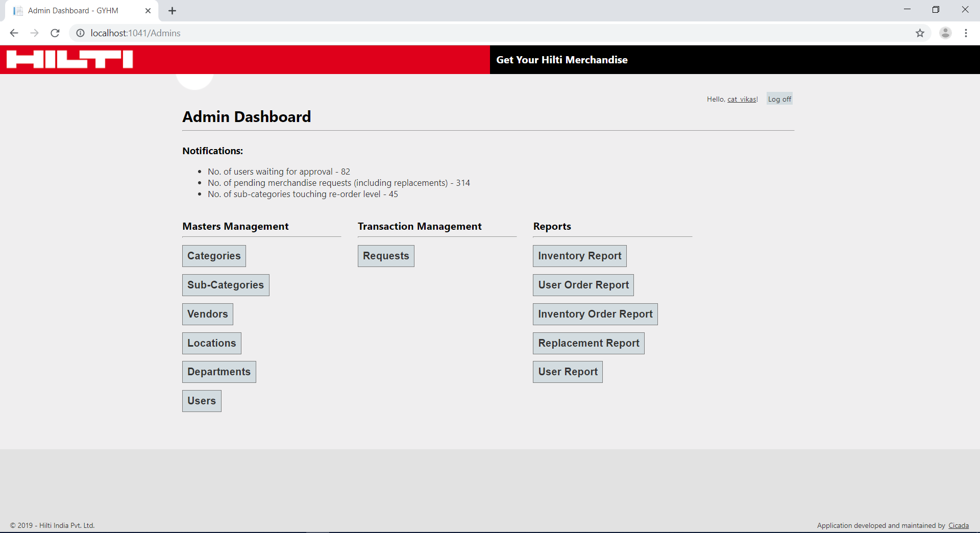Open transaction Requests
The image size is (980, 533).
(x=386, y=256)
